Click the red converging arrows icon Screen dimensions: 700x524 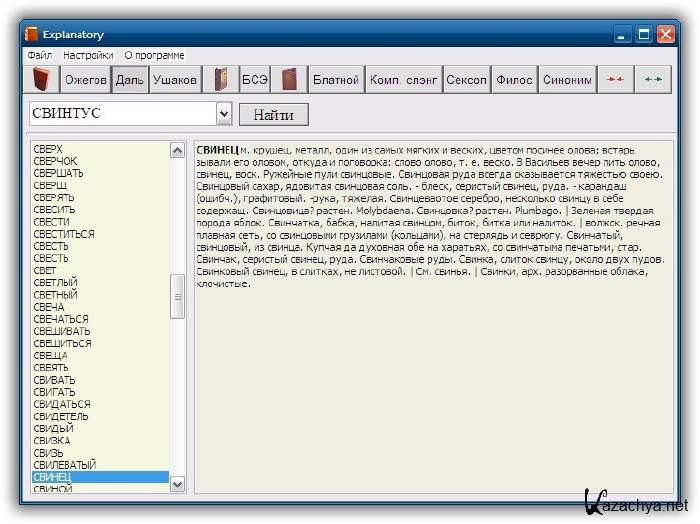615,80
